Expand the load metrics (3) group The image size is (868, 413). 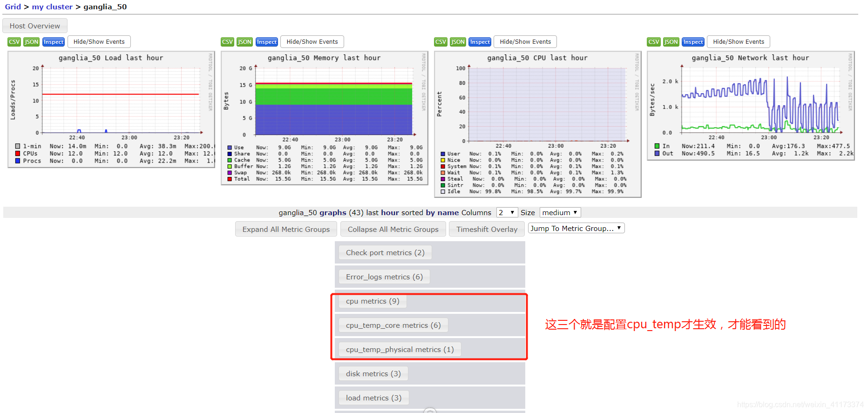pos(373,398)
